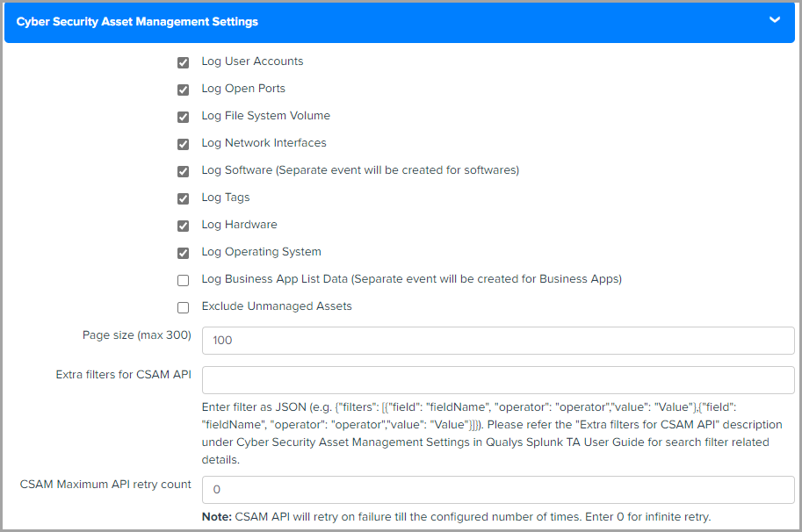Toggle the Log Software checkbox

(183, 171)
